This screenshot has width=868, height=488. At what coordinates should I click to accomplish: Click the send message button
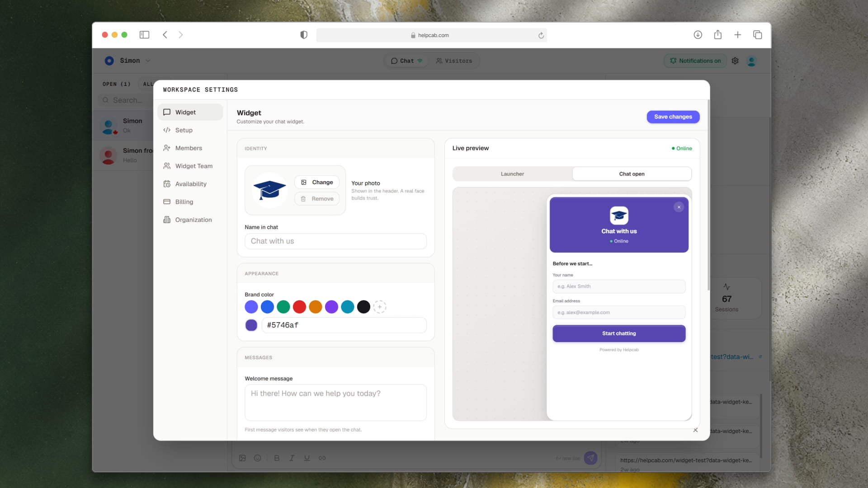click(590, 458)
